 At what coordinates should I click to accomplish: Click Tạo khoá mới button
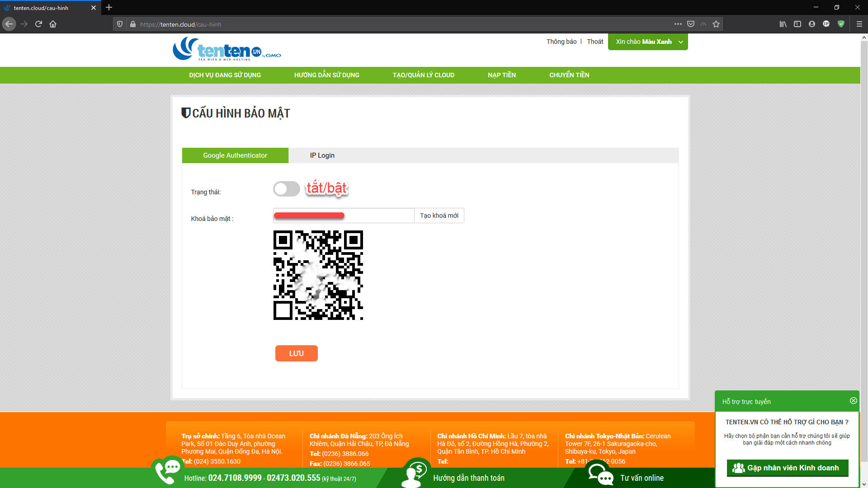point(439,216)
